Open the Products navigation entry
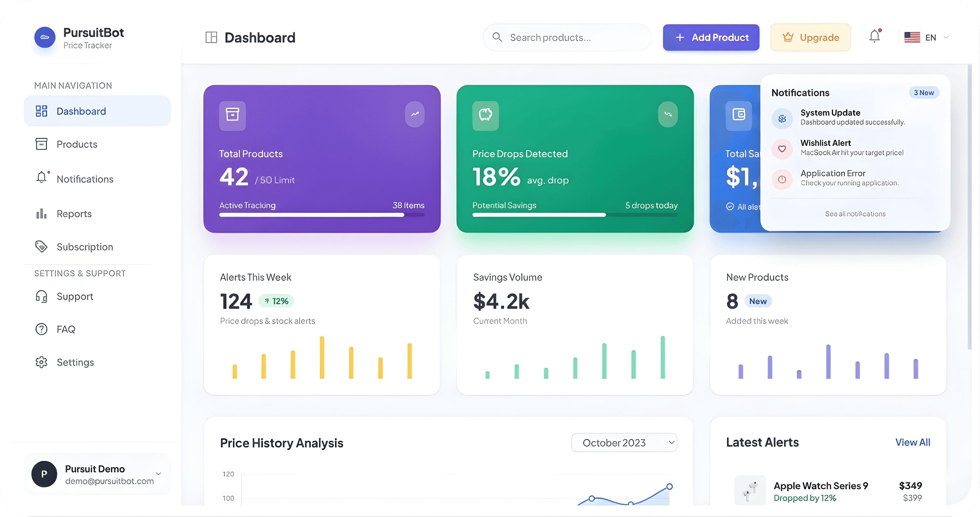This screenshot has width=980, height=517. click(x=77, y=144)
